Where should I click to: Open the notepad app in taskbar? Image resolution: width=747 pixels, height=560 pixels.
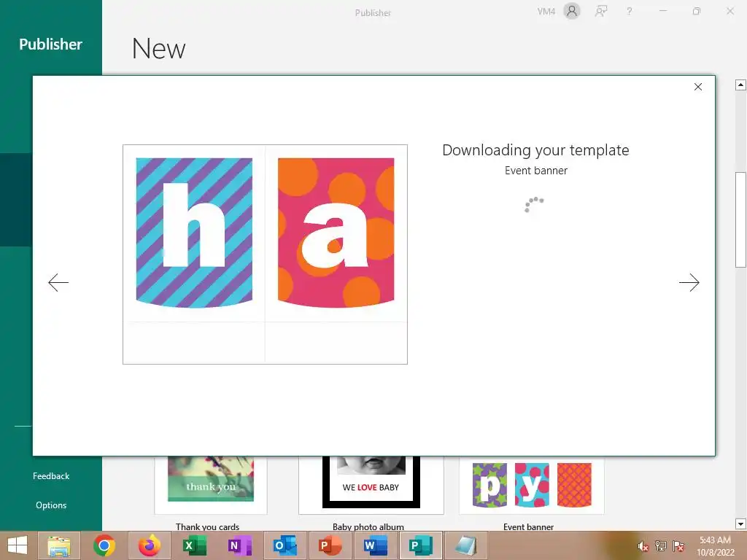[465, 545]
